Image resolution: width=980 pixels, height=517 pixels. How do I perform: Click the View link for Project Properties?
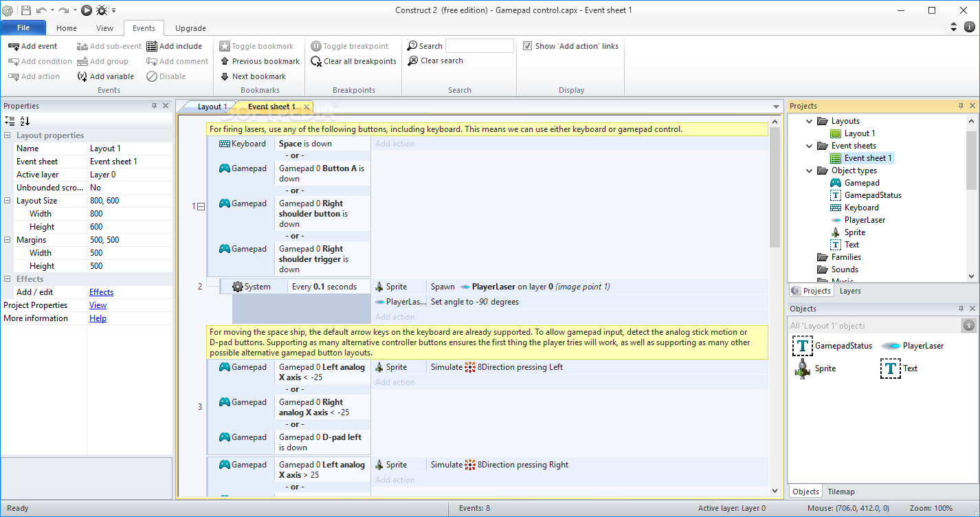[98, 305]
